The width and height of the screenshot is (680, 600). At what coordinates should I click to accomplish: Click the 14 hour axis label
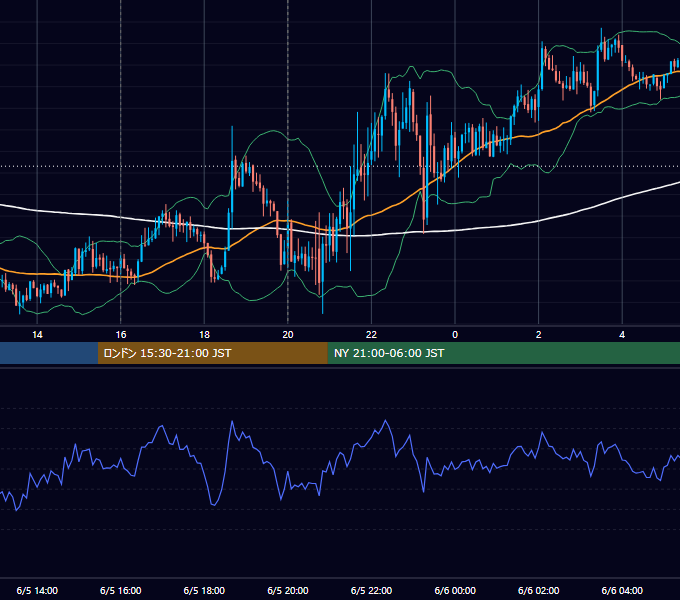(37, 335)
